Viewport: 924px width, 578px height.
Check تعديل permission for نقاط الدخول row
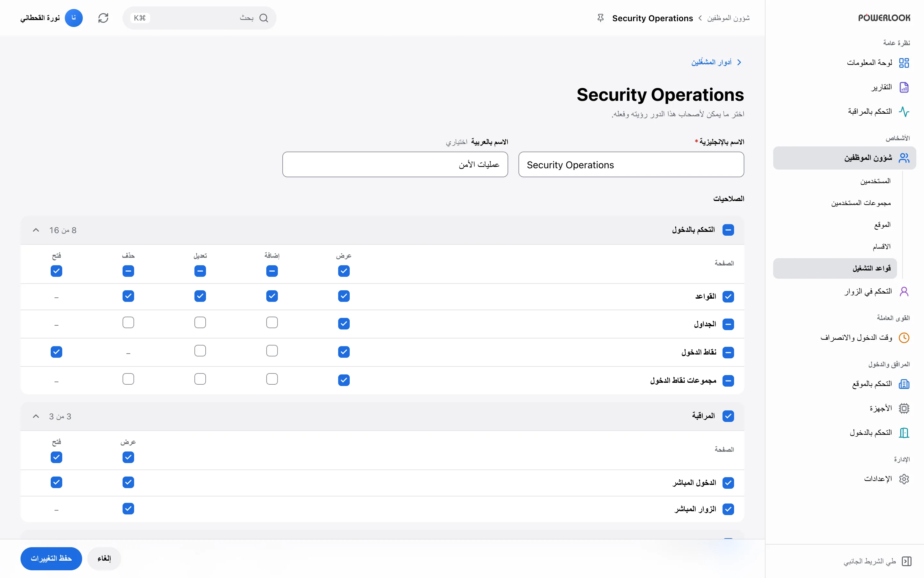click(x=200, y=351)
